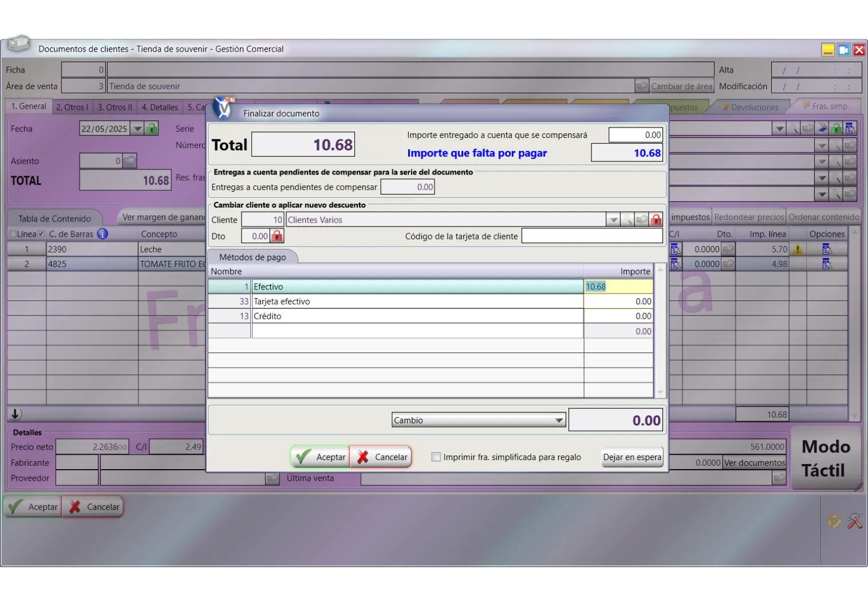Enable Imprimir fra. simplificada para regalo checkbox
This screenshot has width=868, height=595.
[436, 457]
